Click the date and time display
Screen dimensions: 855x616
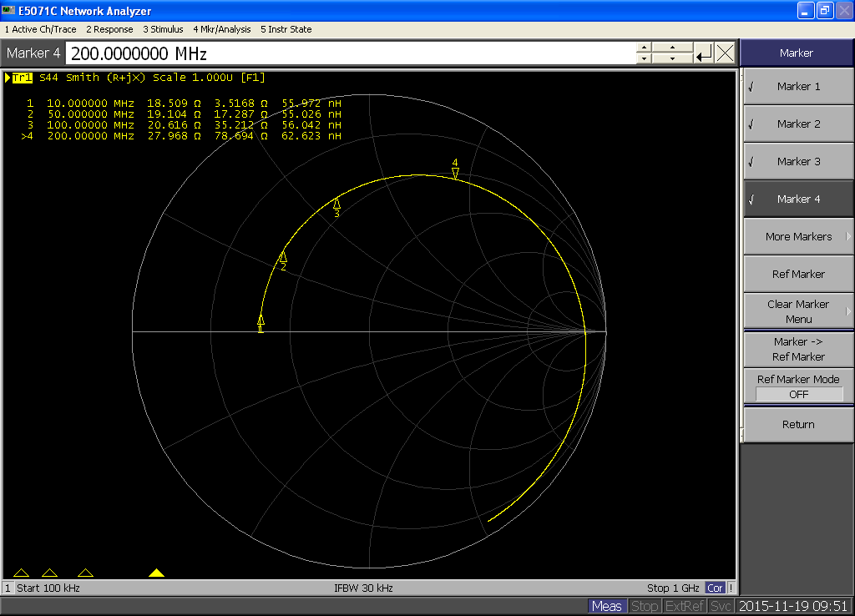point(793,606)
